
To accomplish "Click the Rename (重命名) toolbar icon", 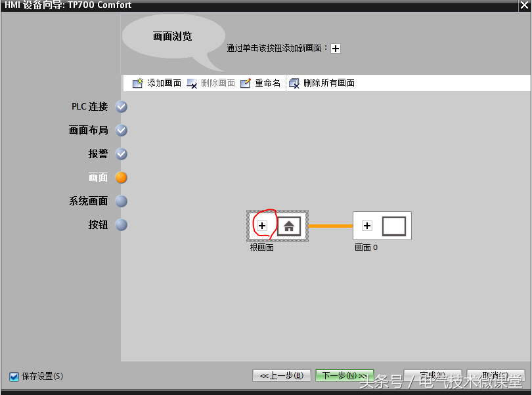I will [245, 83].
